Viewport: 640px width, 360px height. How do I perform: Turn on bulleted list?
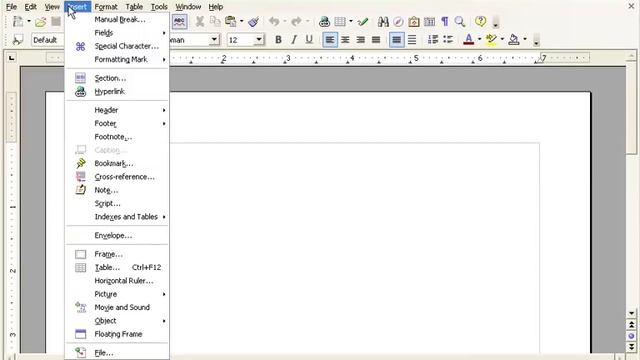tap(448, 40)
